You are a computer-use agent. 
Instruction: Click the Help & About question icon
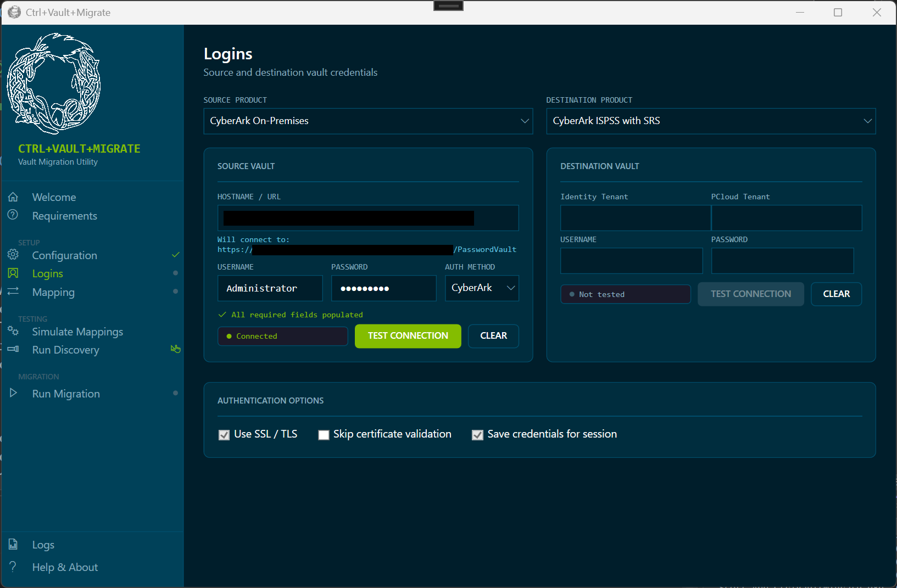click(13, 567)
